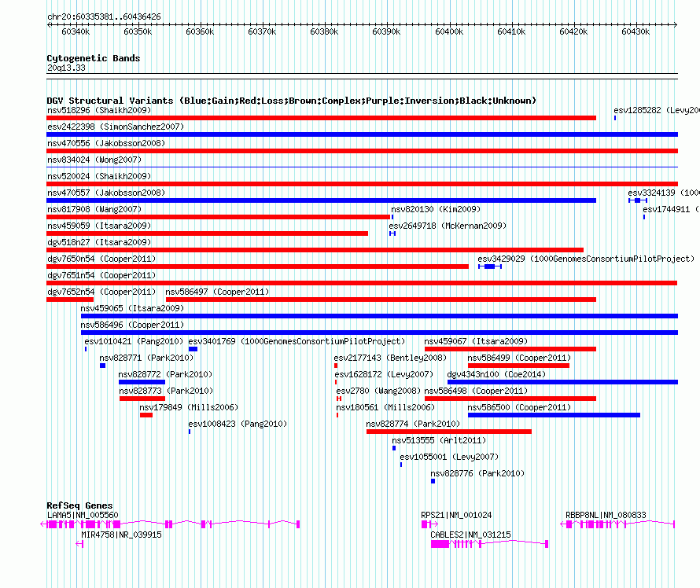700x588 pixels.
Task: Select nsv459067 (Itsara2009) red bar
Action: [510, 349]
